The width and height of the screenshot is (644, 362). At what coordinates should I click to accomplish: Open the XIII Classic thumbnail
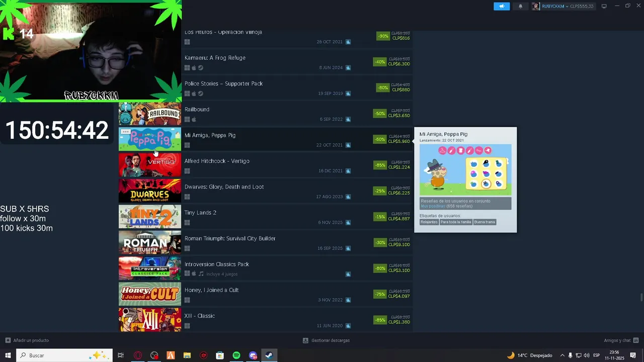click(149, 320)
